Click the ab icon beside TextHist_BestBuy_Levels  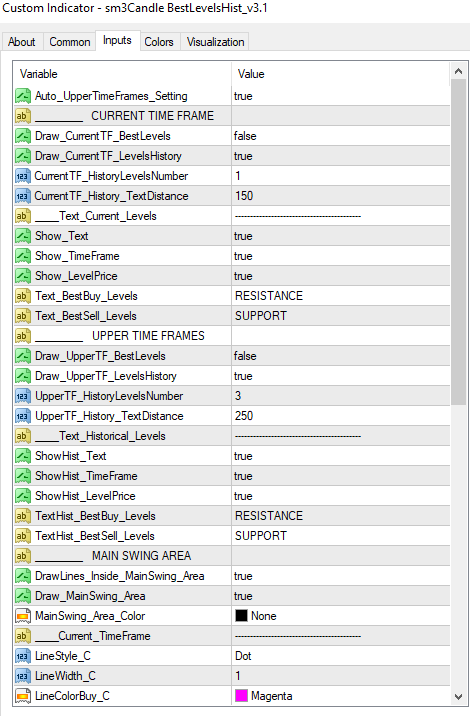point(22,516)
